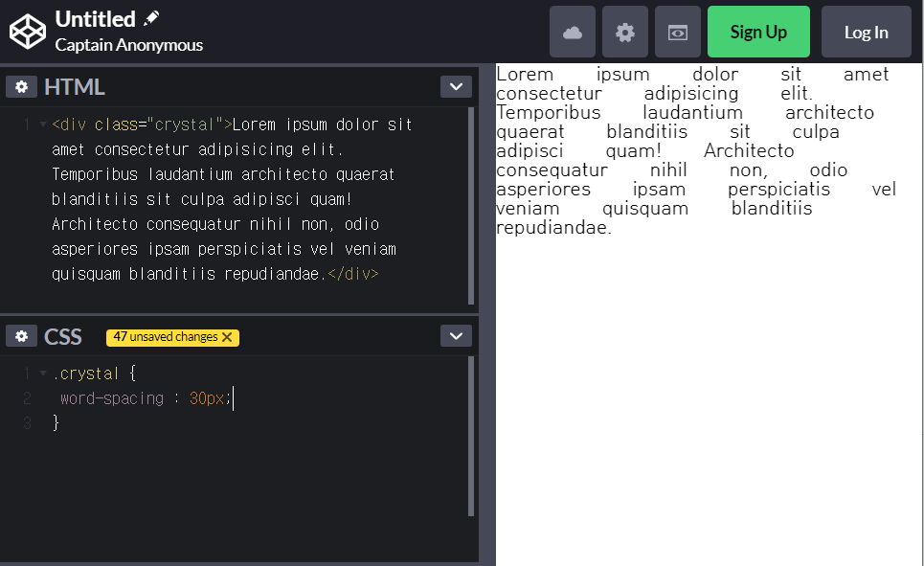Click the pencil icon to edit title
This screenshot has height=566, width=924.
151,18
